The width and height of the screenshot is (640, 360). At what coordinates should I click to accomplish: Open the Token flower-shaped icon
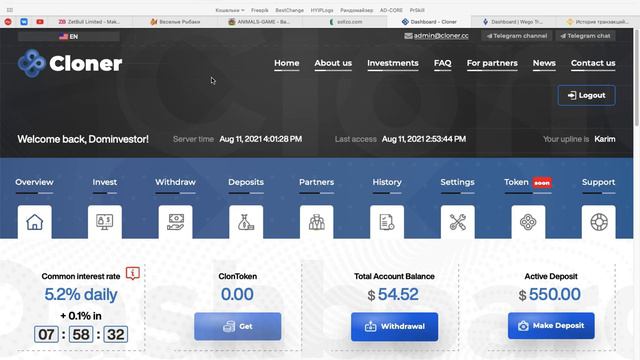click(528, 222)
